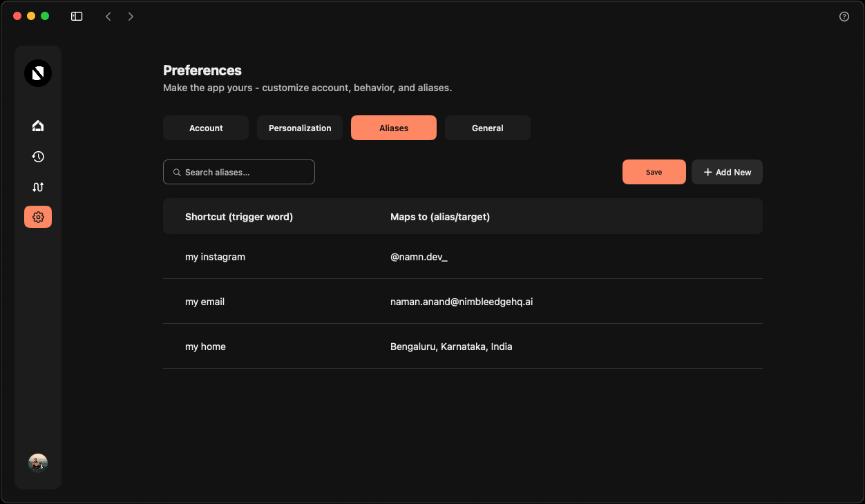Click the app logo in sidebar
The height and width of the screenshot is (504, 865).
(38, 73)
